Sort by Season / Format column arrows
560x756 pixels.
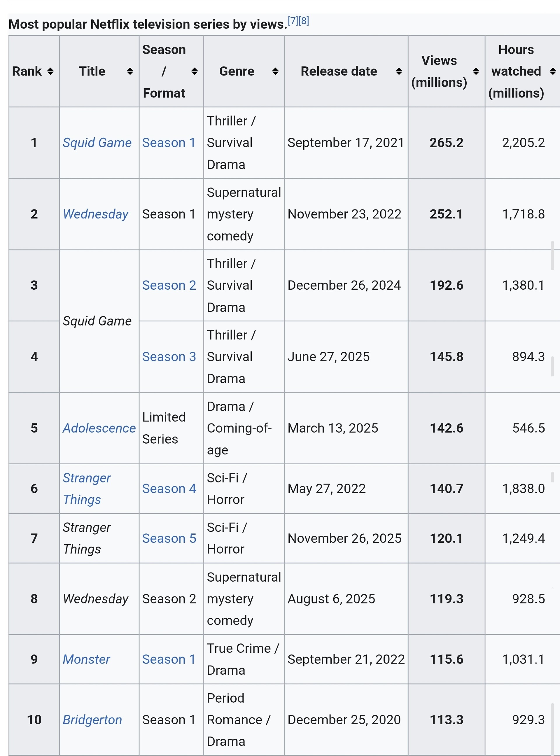tap(195, 71)
